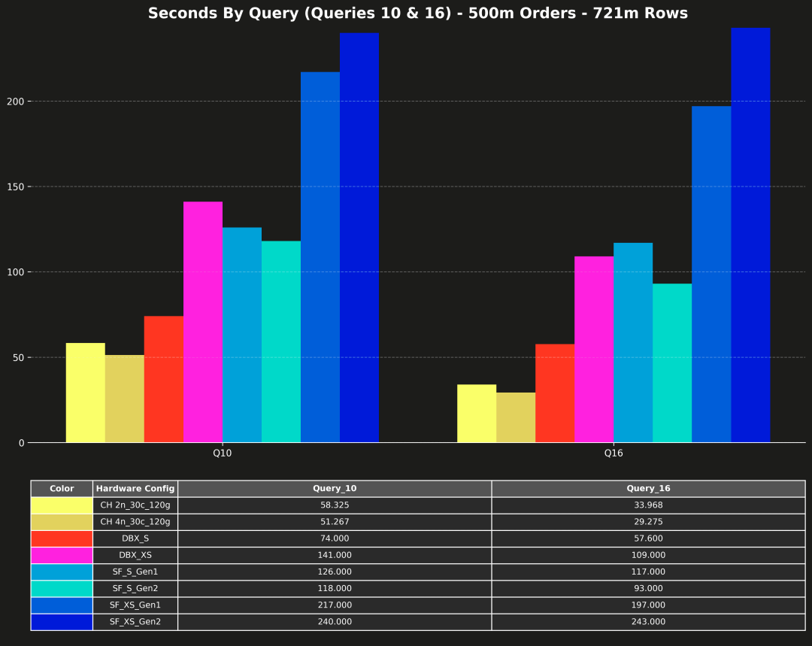
Task: Click the 243.000 value cell
Action: 648,622
